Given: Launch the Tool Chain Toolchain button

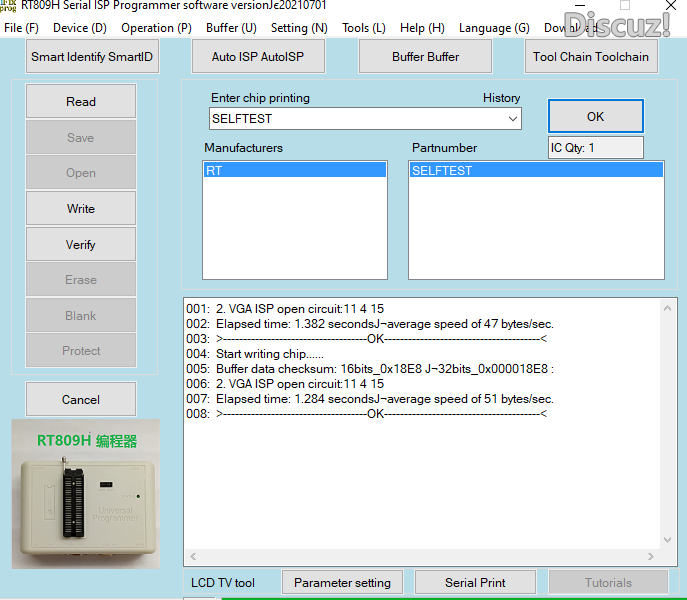Looking at the screenshot, I should 590,57.
